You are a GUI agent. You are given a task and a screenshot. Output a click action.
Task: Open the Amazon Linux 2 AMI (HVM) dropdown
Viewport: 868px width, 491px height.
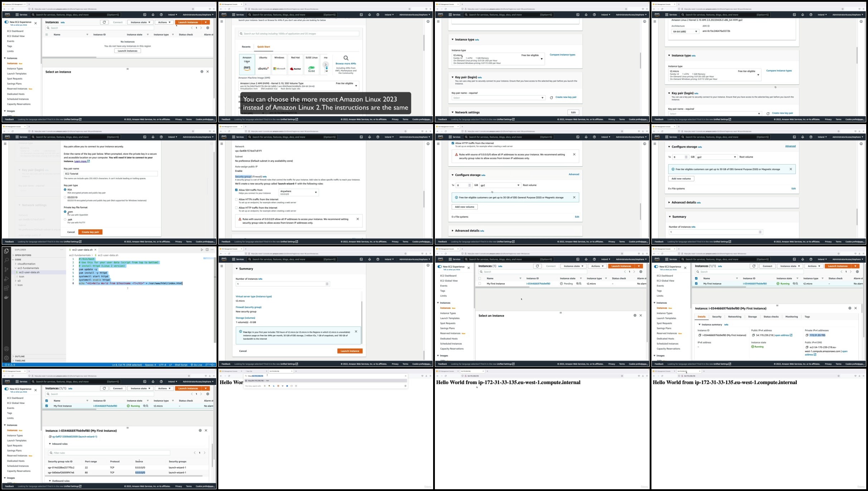pyautogui.click(x=299, y=86)
